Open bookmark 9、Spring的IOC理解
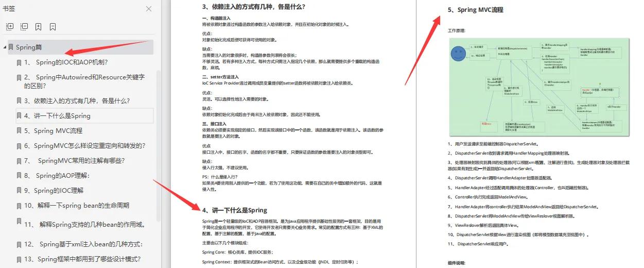The height and width of the screenshot is (268, 644). 54,191
